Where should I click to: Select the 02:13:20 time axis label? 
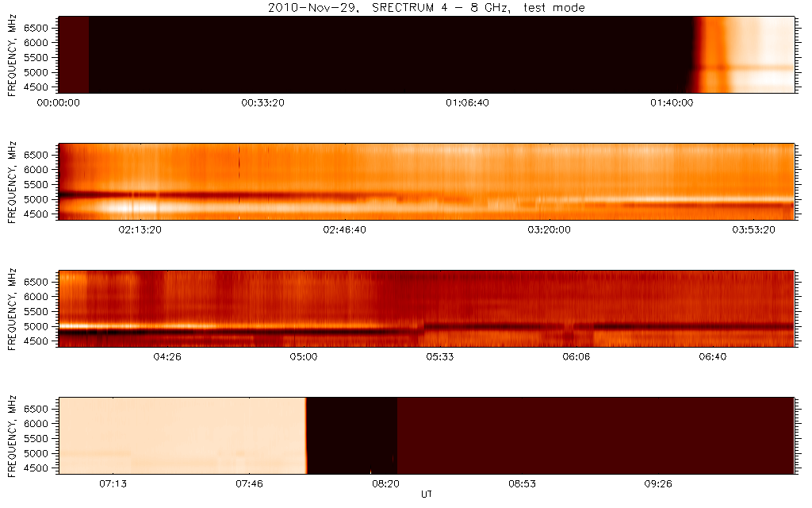140,229
